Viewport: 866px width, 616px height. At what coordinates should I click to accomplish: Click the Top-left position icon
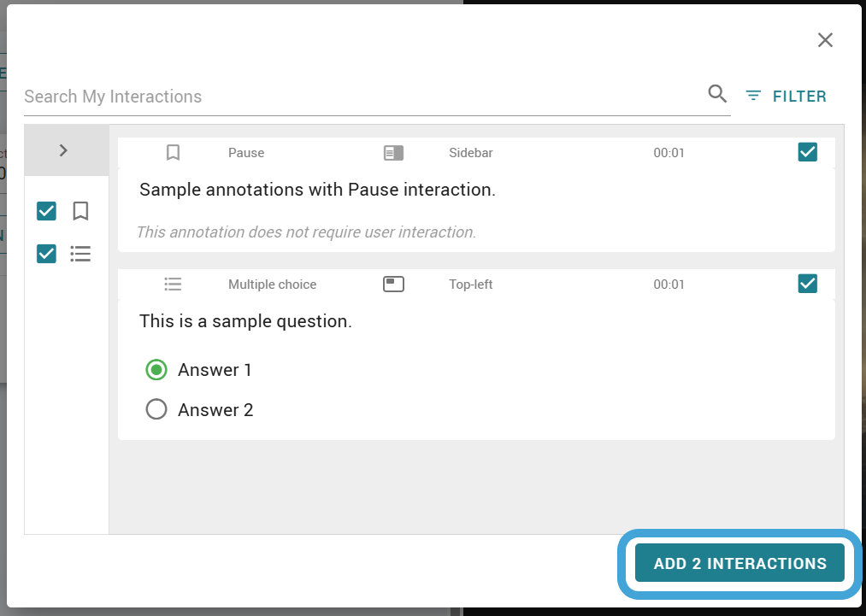click(394, 285)
